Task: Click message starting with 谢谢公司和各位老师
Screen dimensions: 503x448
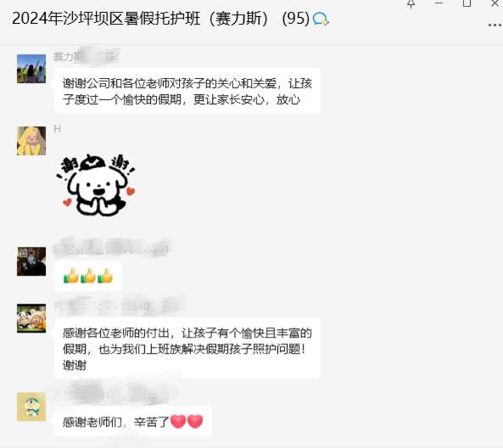Action: tap(187, 91)
